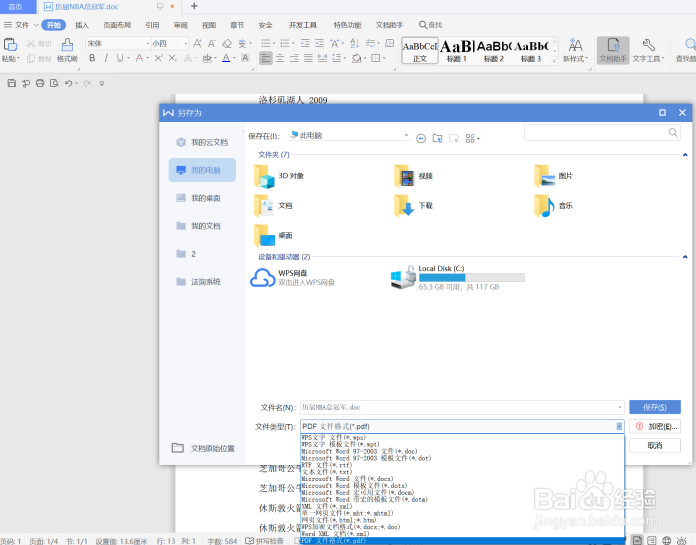Click the 取消 button
696x545 pixels.
655,446
